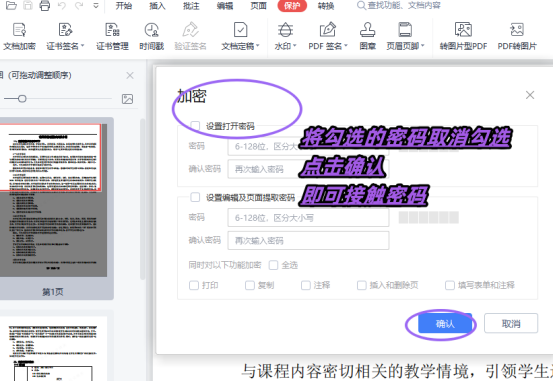Image resolution: width=554 pixels, height=382 pixels.
Task: Click the enlarge thumbnails image icon
Action: tap(128, 99)
